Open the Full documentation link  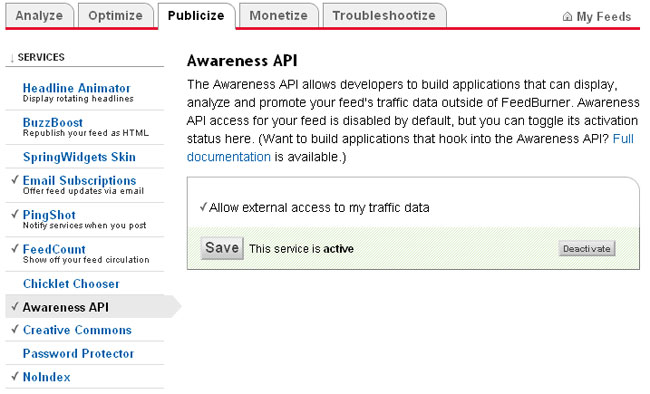(x=410, y=148)
